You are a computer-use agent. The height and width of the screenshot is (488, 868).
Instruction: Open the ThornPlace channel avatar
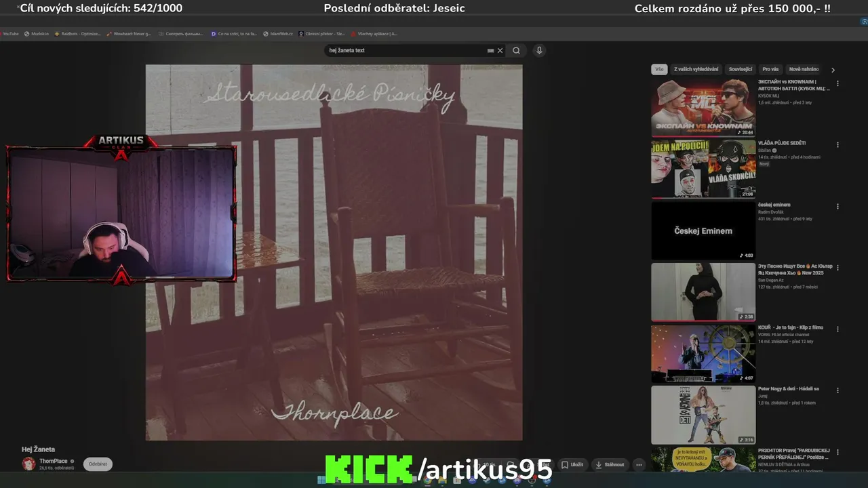[x=28, y=464]
